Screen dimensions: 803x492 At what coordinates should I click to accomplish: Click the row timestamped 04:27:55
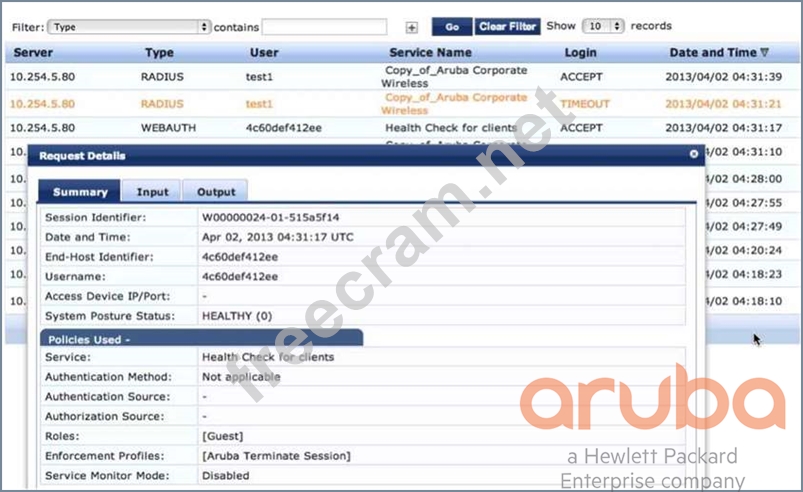744,203
